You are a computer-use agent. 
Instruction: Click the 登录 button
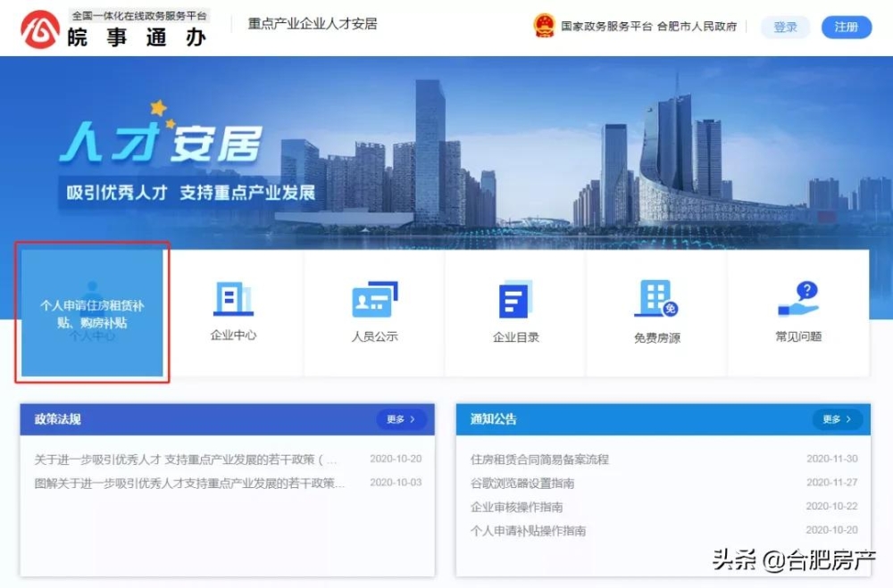point(785,27)
